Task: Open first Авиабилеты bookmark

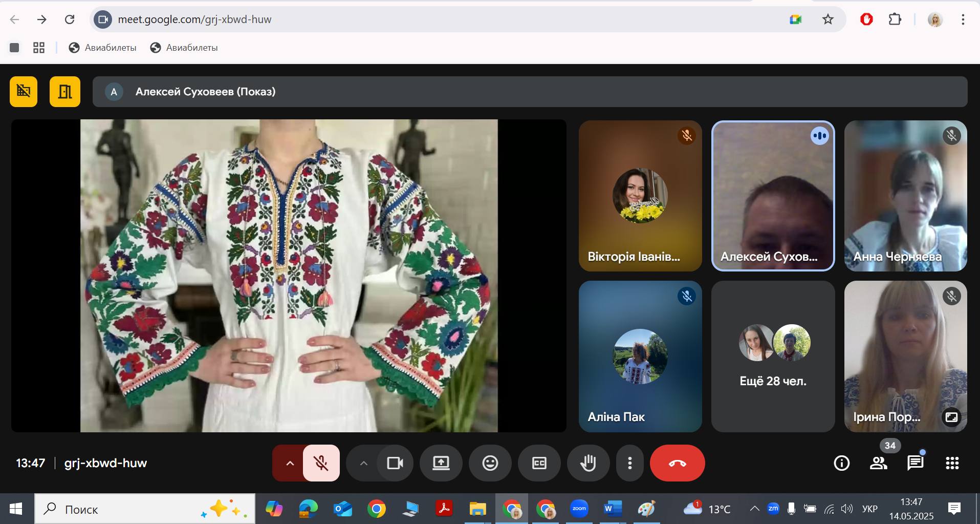Action: tap(103, 48)
